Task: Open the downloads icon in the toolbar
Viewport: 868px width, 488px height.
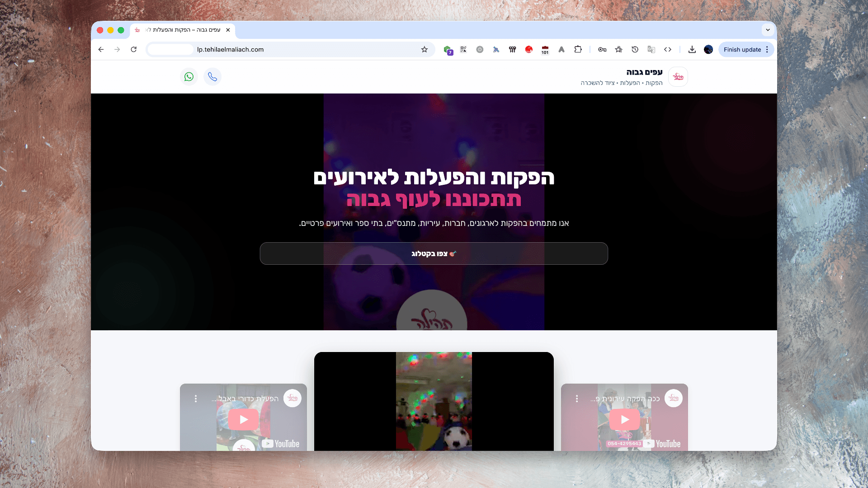Action: 692,50
